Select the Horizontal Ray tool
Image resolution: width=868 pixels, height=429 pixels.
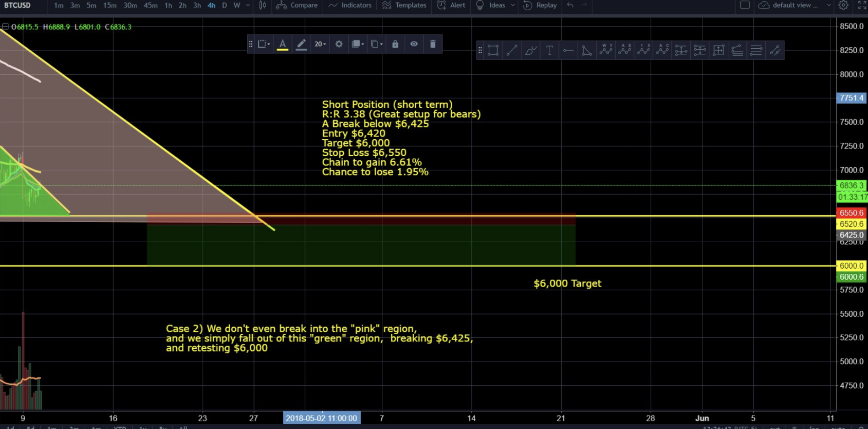point(568,50)
